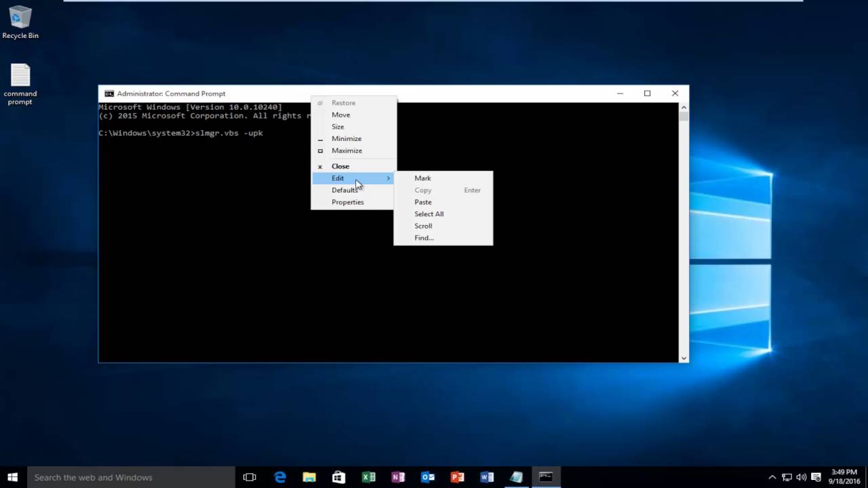Viewport: 868px width, 488px height.
Task: Open the network status tray icon
Action: click(x=787, y=477)
